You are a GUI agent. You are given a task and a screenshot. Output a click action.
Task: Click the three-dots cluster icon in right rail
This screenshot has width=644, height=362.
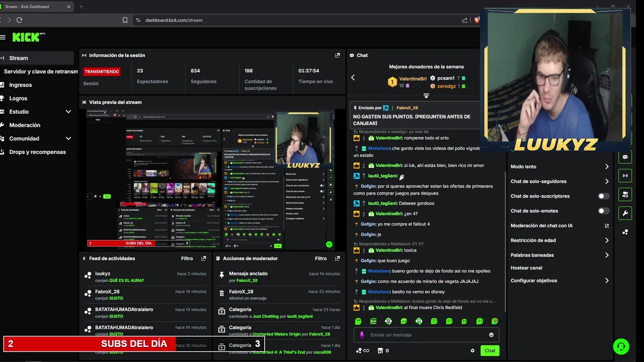(625, 232)
